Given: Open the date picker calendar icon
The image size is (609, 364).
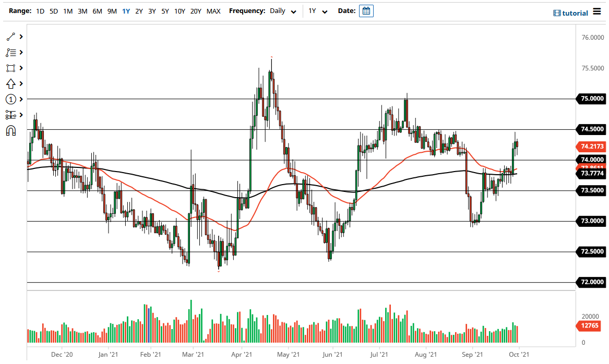Looking at the screenshot, I should pyautogui.click(x=366, y=10).
